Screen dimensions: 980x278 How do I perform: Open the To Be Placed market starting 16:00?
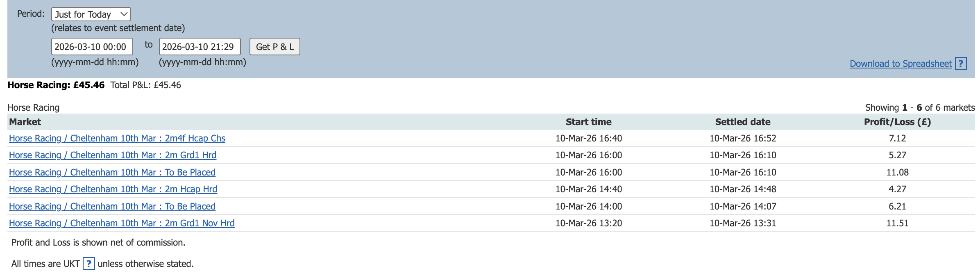(112, 172)
